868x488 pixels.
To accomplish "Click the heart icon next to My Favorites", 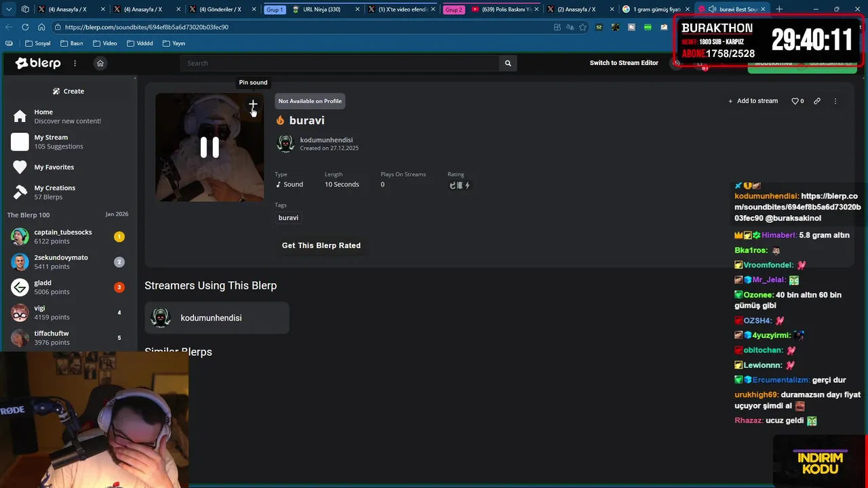I will (20, 167).
